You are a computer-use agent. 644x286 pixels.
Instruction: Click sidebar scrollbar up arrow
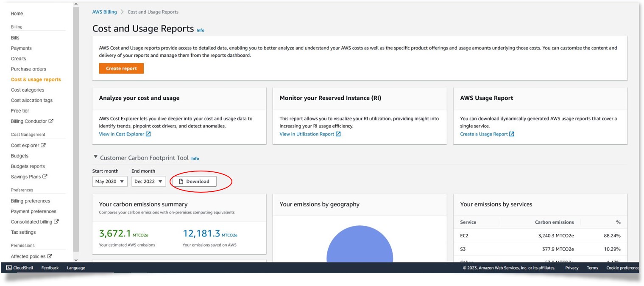pyautogui.click(x=76, y=4)
